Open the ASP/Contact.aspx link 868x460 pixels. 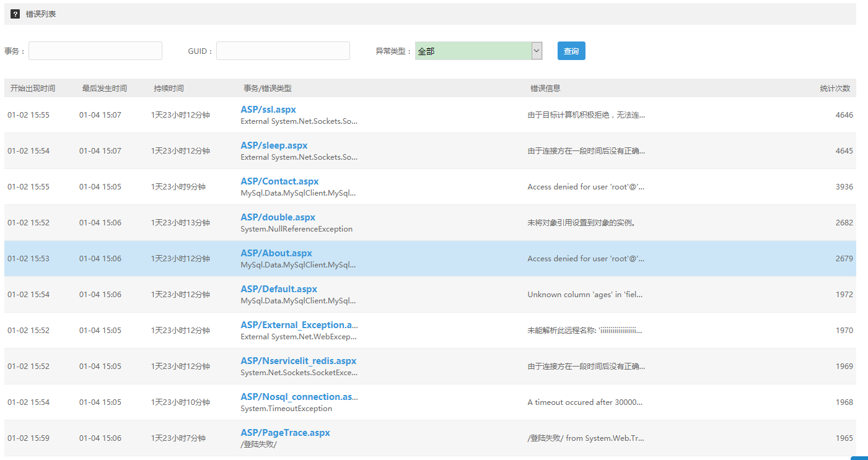279,181
